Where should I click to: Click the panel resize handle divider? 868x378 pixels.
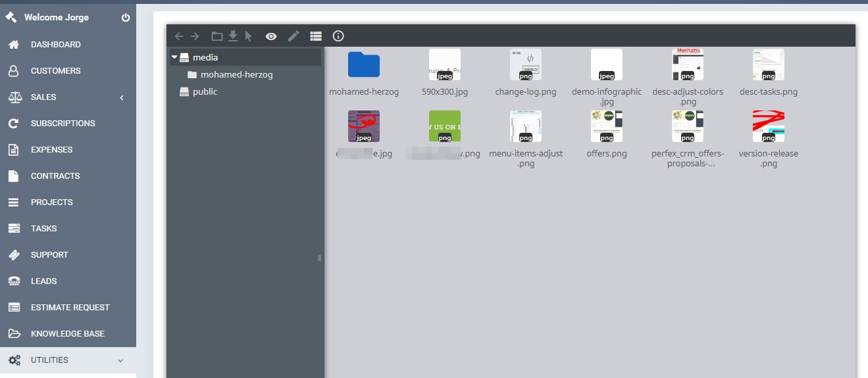[320, 258]
